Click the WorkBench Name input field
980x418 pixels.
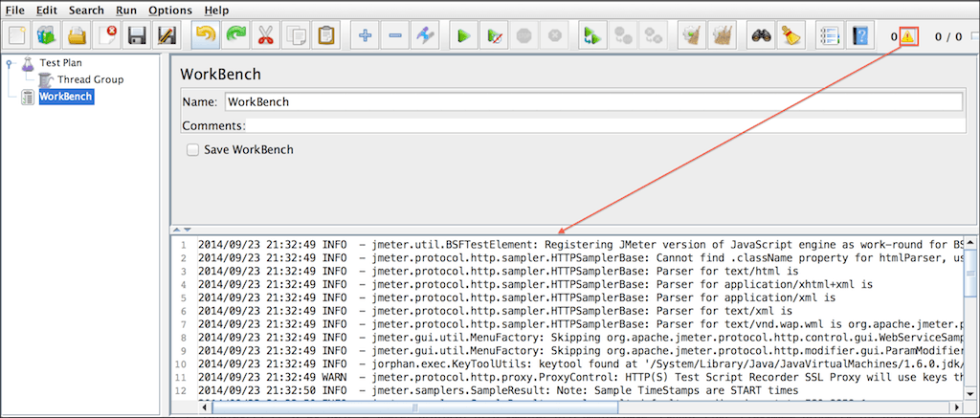coord(591,101)
